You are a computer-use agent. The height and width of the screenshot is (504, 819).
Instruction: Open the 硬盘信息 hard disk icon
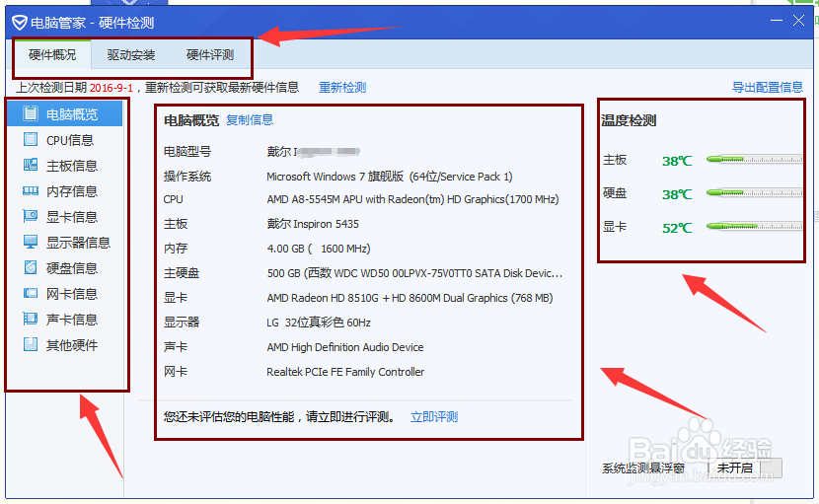(x=31, y=267)
